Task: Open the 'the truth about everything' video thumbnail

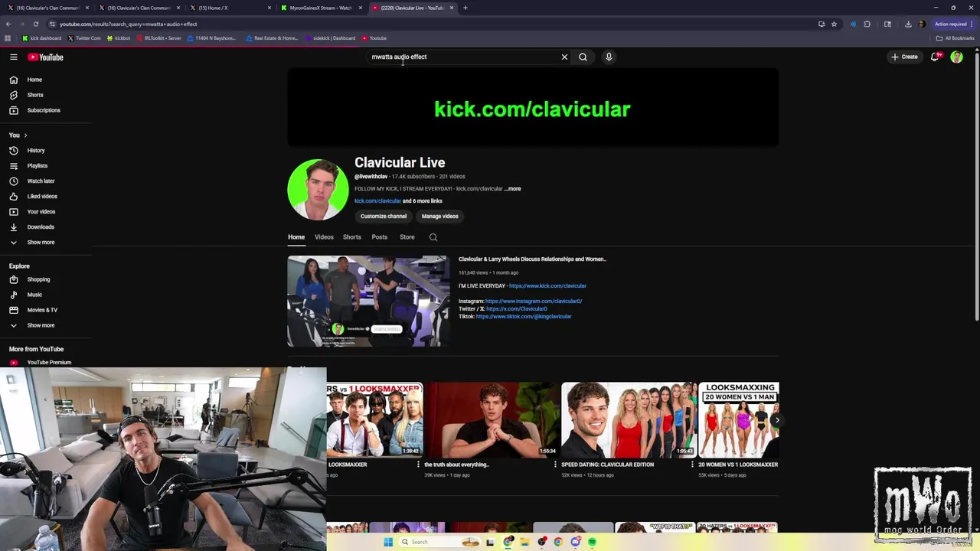Action: tap(492, 420)
